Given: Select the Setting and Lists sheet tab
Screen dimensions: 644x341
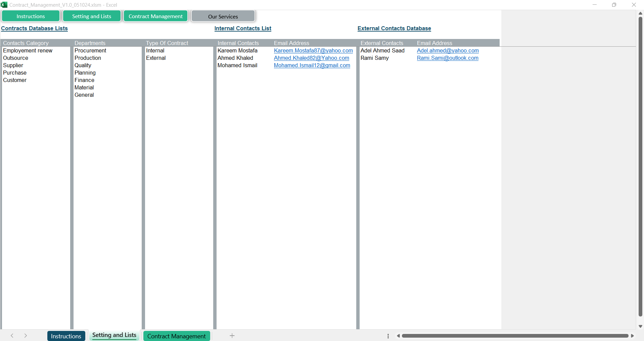Looking at the screenshot, I should 114,335.
